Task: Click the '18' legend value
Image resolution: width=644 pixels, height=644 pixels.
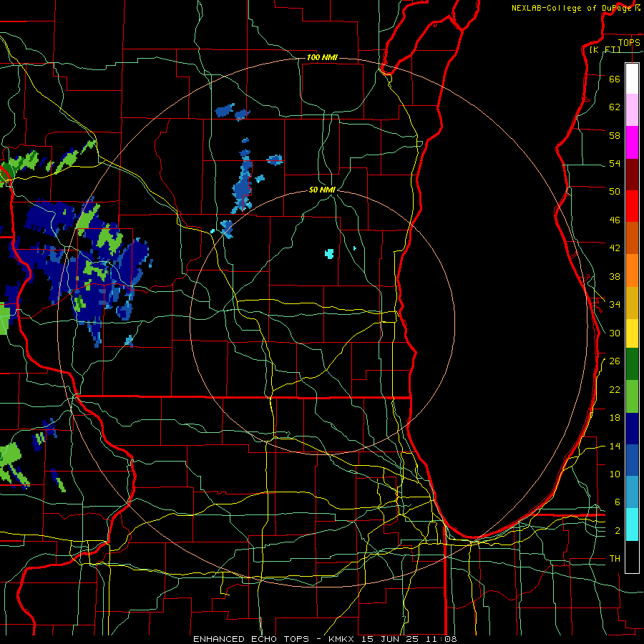Action: (x=615, y=418)
